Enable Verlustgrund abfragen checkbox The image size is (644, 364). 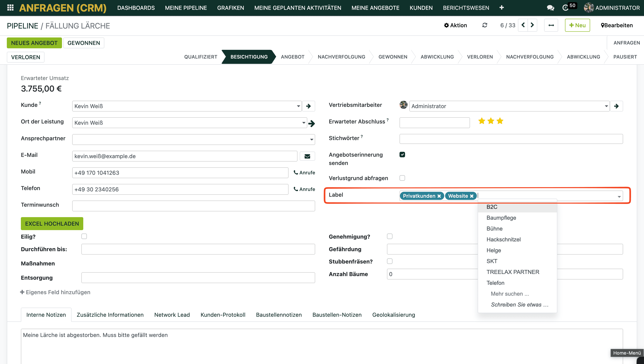tap(402, 178)
